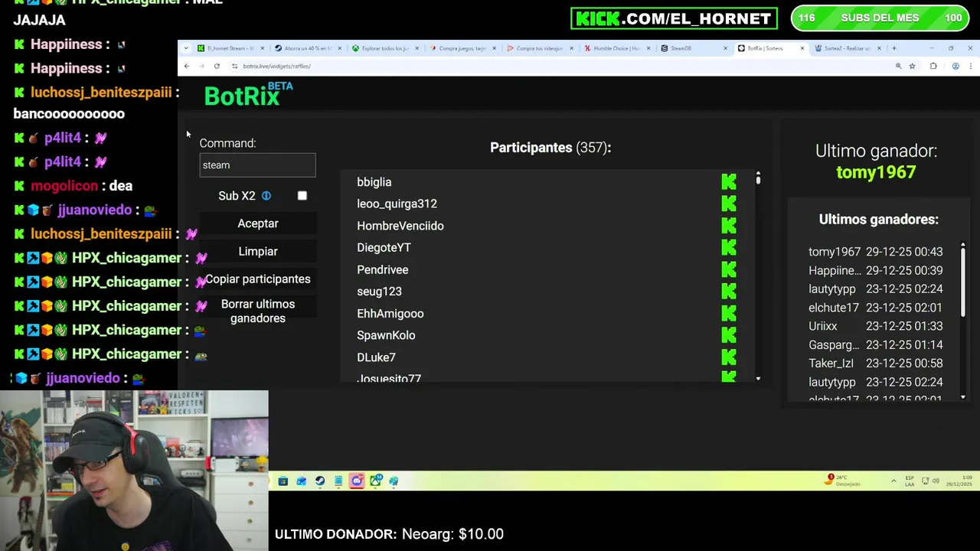This screenshot has height=551, width=980.
Task: Go back in browser history
Action: (x=187, y=67)
